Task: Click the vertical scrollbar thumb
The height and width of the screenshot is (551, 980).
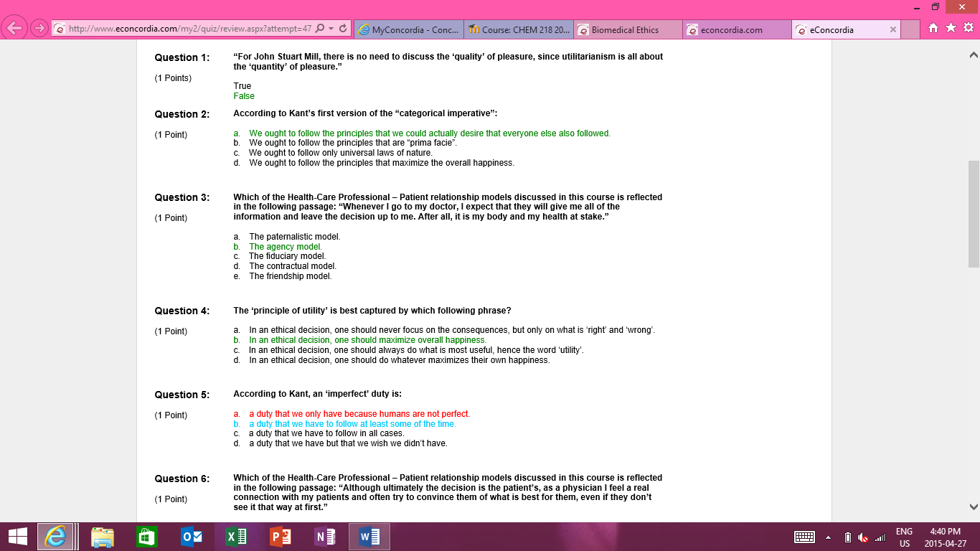Action: click(974, 214)
